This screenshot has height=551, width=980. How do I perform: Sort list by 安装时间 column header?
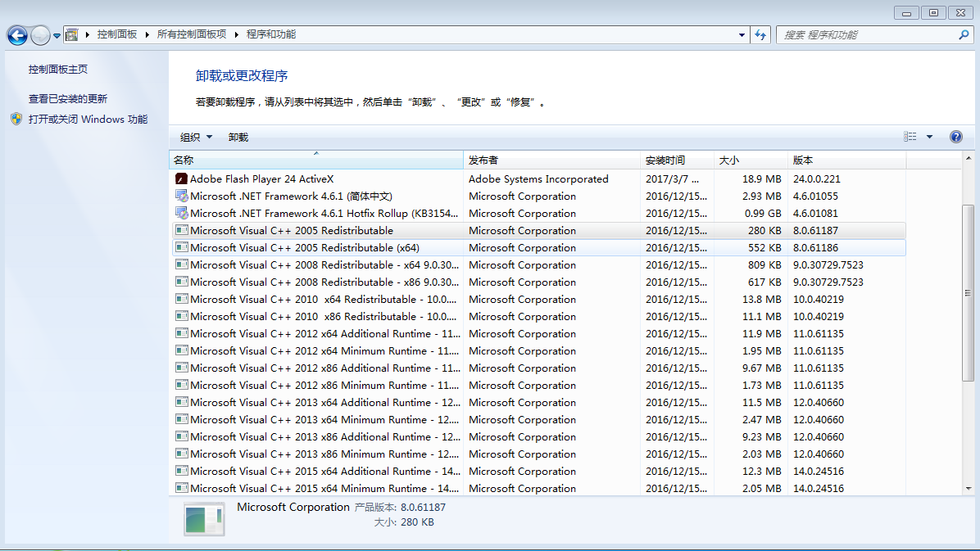665,160
